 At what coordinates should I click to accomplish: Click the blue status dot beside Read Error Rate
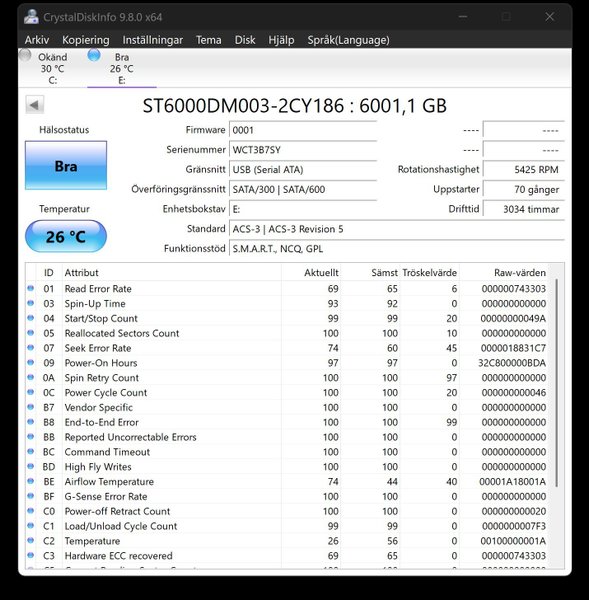coord(31,288)
